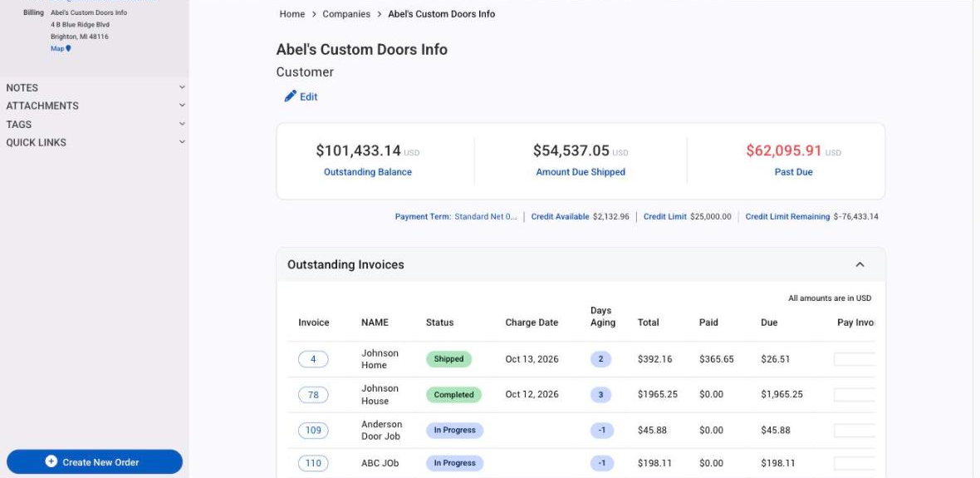Image resolution: width=980 pixels, height=478 pixels.
Task: Open Outstanding Balance link
Action: pos(367,172)
